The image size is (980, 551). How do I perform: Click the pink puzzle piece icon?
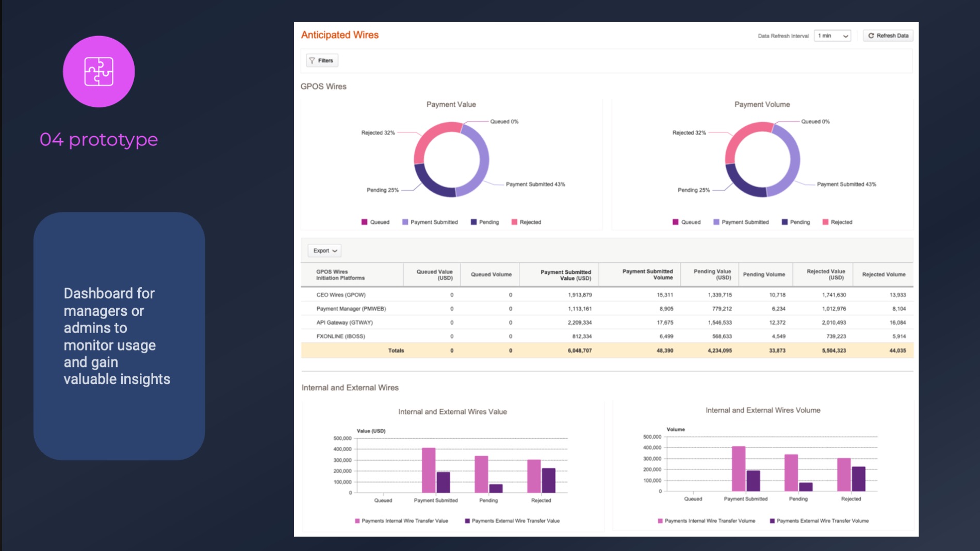point(99,72)
